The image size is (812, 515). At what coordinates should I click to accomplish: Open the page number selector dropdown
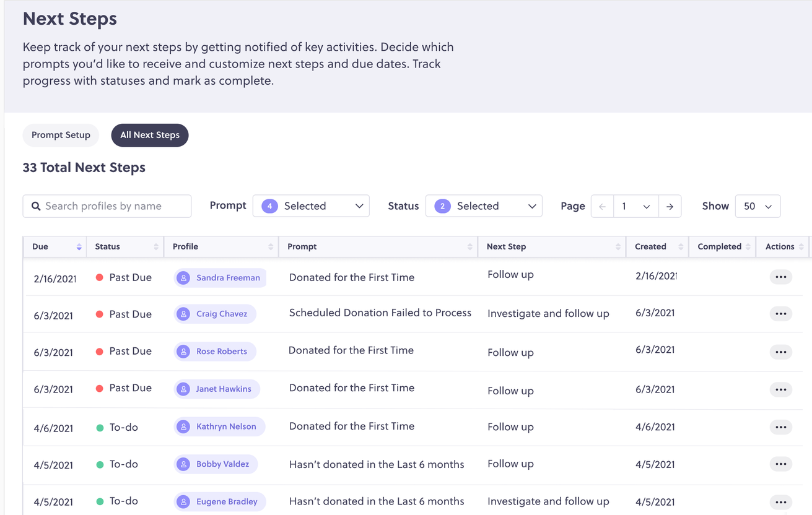pos(635,206)
